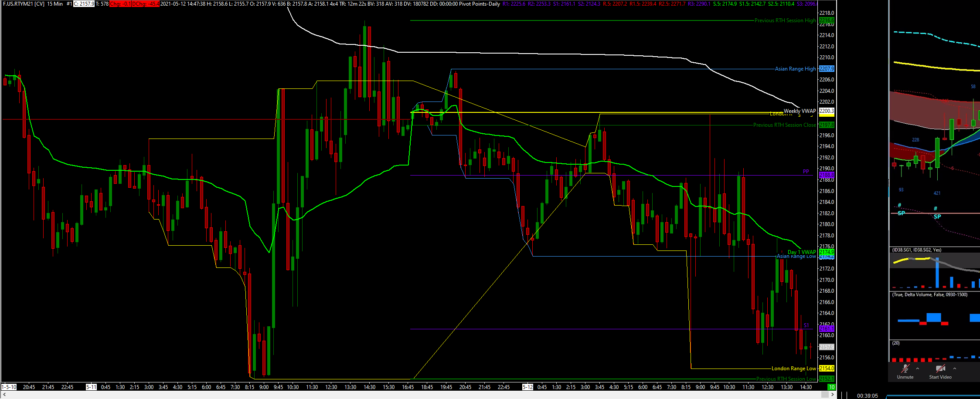This screenshot has width=980, height=399.
Task: Click the '(ID38.SG1, ID38.SG2, Yes)' study label
Action: (917, 250)
